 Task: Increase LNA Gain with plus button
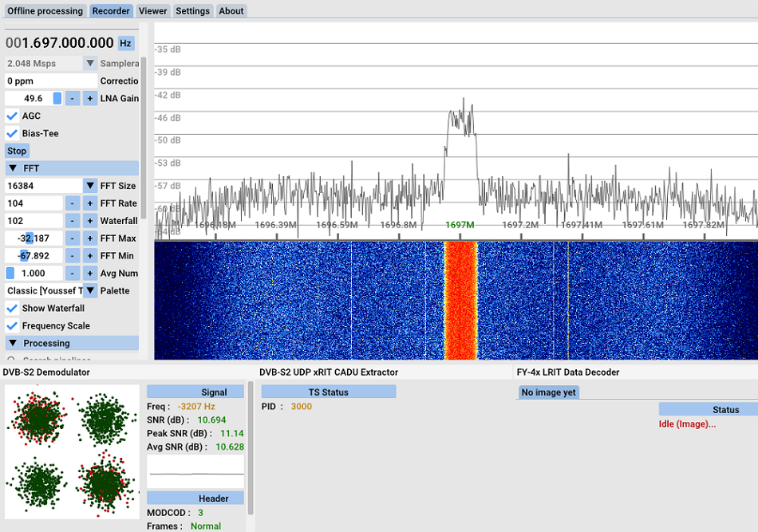click(x=90, y=98)
